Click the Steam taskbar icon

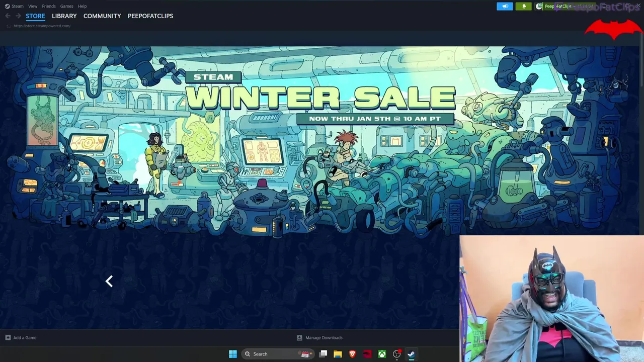click(411, 354)
